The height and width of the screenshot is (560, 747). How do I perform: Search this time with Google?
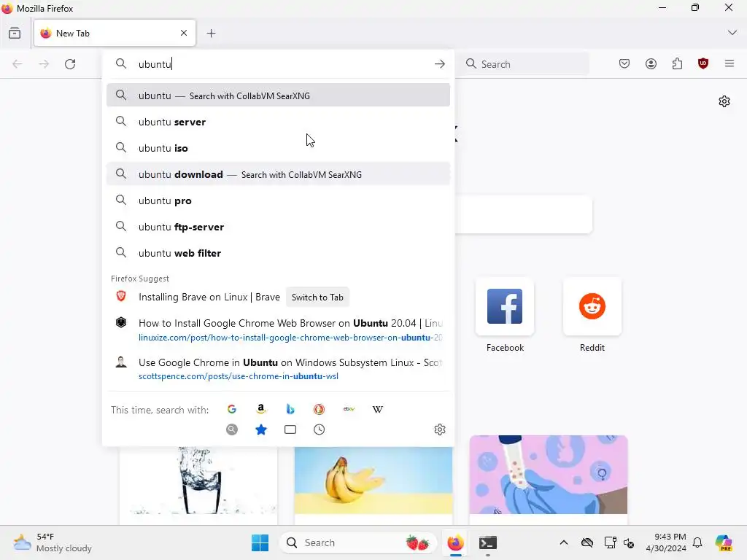[232, 409]
